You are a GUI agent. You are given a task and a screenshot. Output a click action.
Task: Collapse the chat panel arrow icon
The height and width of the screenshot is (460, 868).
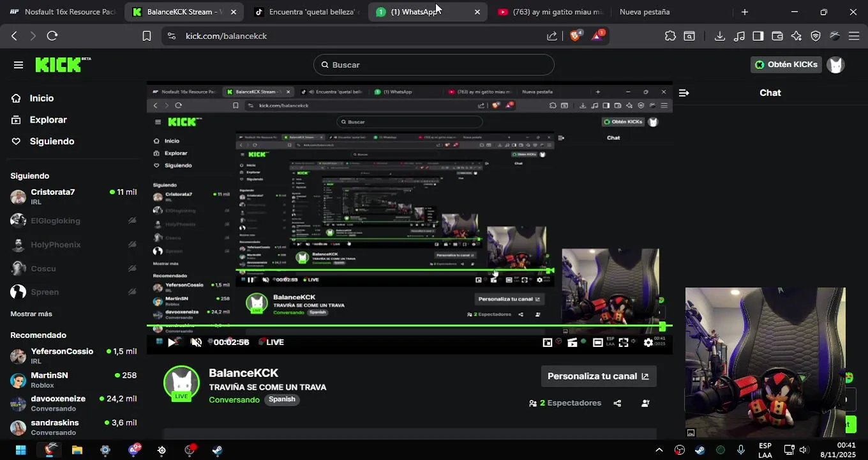[684, 93]
